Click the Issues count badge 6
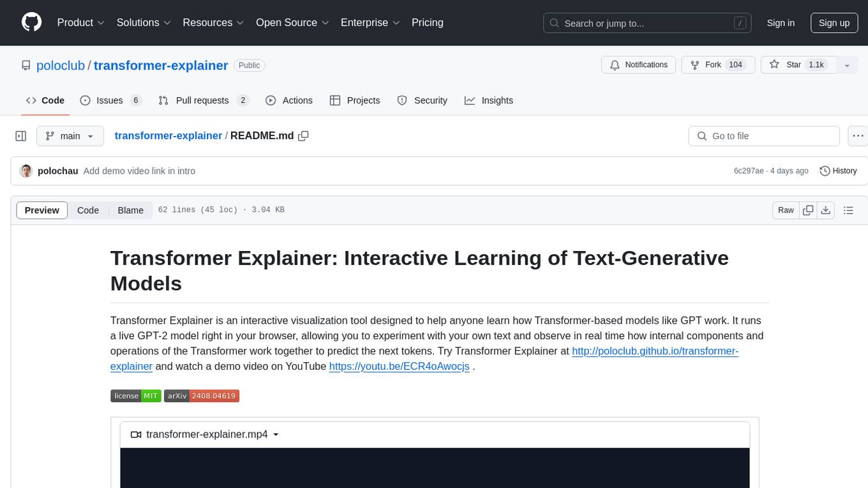This screenshot has height=488, width=868. point(135,100)
